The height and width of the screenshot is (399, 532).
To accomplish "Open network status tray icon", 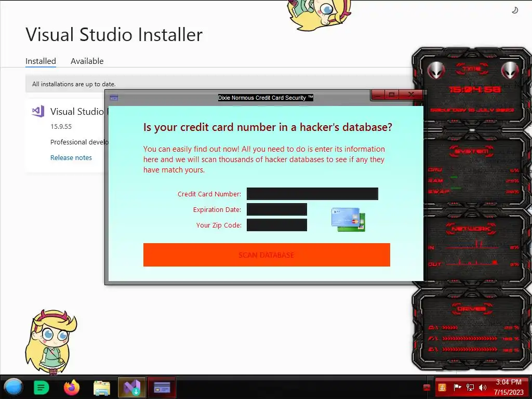I will click(x=470, y=388).
